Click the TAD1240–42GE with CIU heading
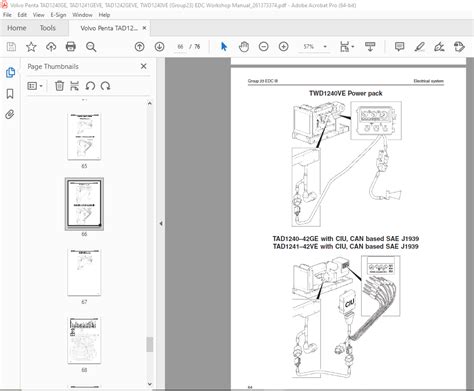Screen dimensions: 474x391 click(x=346, y=239)
